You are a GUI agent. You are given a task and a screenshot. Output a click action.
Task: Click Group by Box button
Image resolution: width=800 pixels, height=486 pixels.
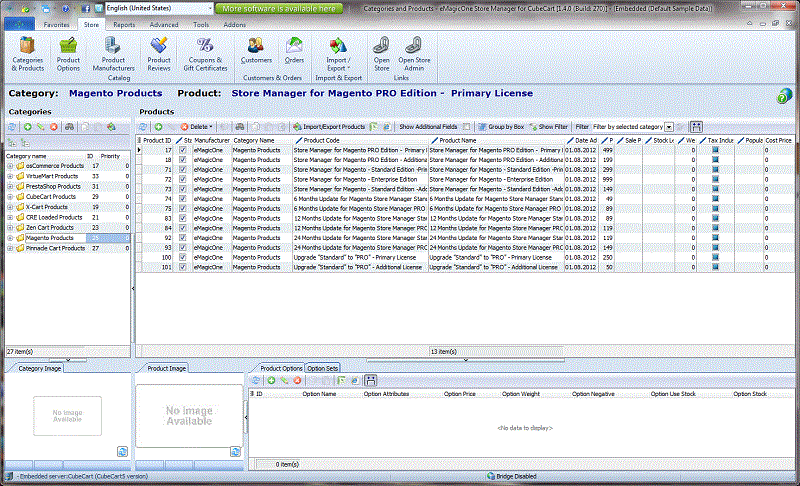click(501, 127)
